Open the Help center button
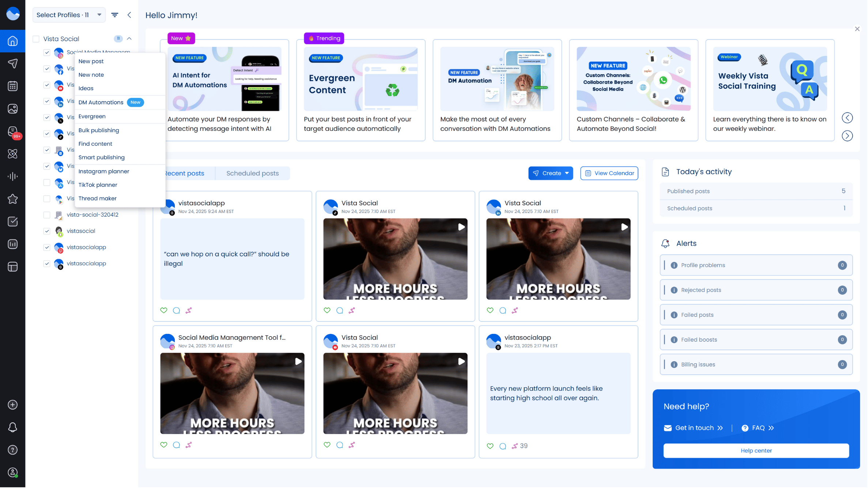Viewport: 868px width, 488px height. click(756, 451)
